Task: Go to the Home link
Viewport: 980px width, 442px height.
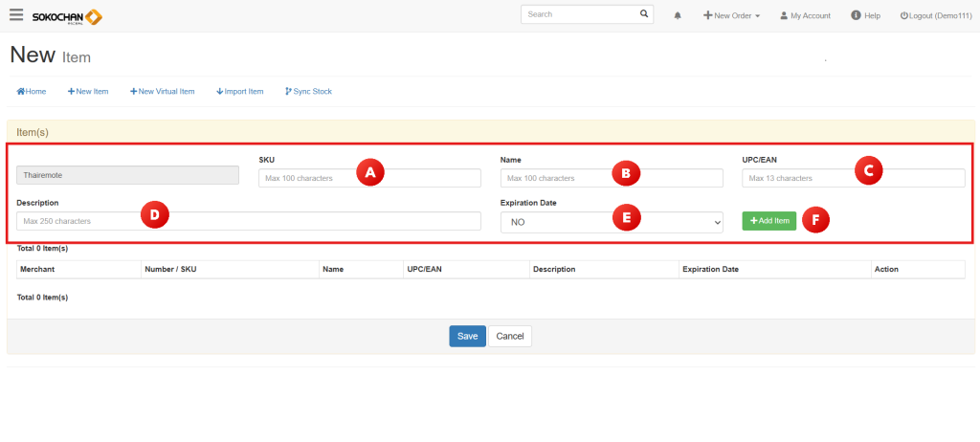Action: (32, 92)
